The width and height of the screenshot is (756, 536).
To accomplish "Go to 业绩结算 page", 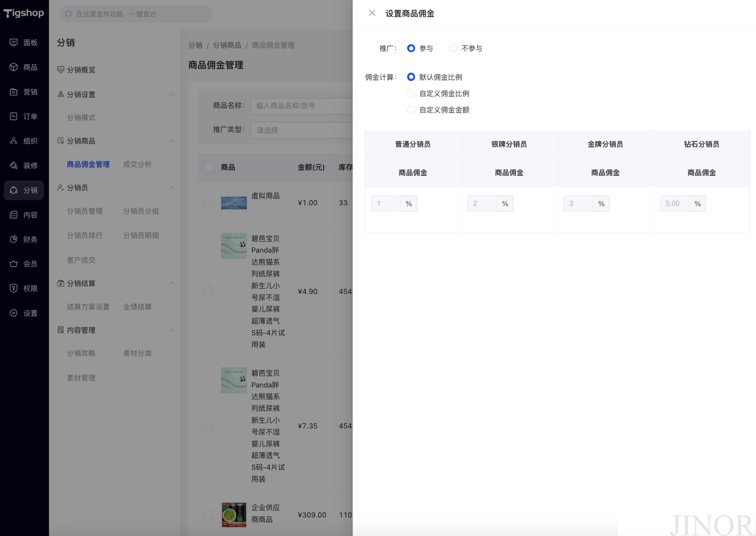I will pyautogui.click(x=137, y=307).
